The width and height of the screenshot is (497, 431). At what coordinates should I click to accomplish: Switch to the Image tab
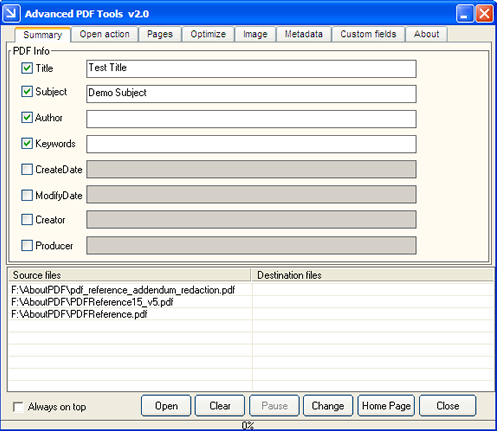[x=255, y=34]
